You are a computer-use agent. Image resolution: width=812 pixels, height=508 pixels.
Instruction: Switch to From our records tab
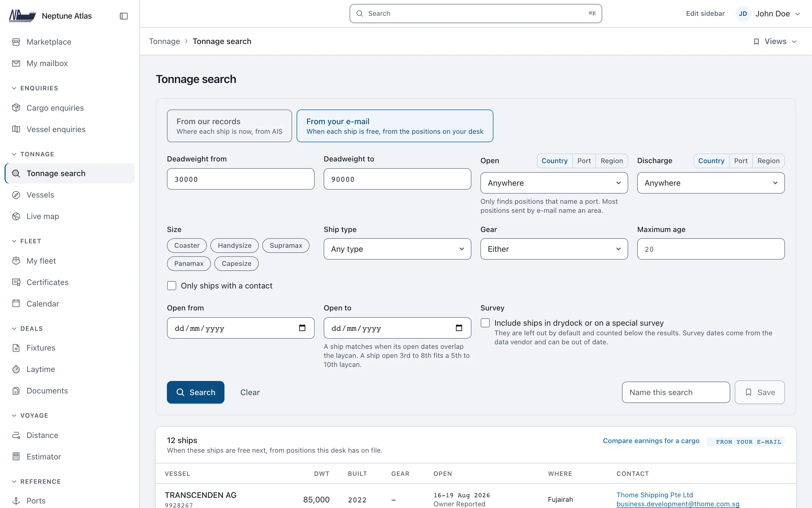point(230,126)
